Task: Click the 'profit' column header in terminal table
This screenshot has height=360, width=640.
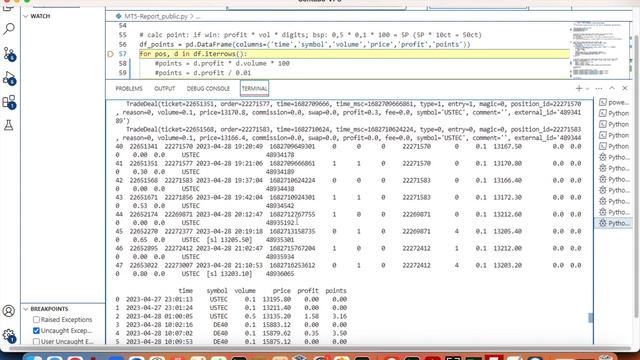Action: tap(308, 291)
